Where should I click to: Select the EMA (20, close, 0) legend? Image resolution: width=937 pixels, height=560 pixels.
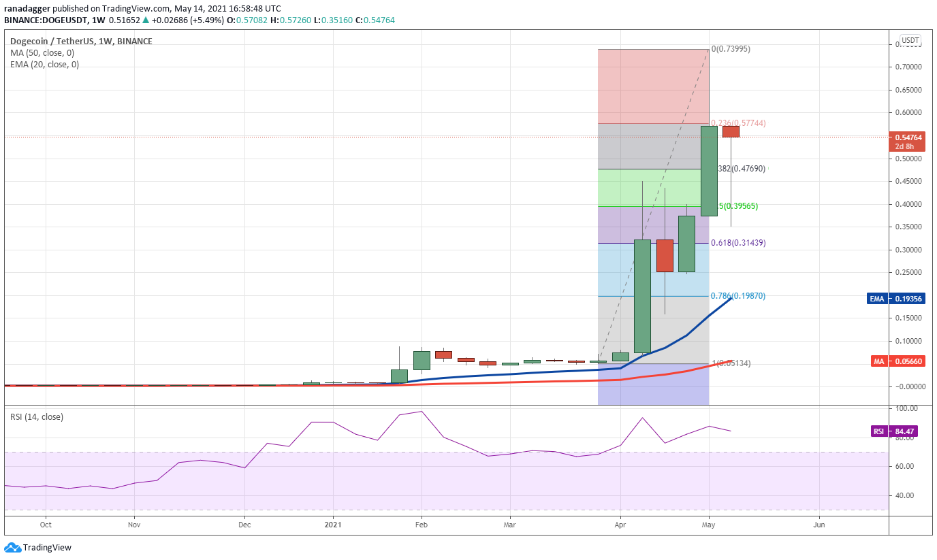click(x=44, y=65)
